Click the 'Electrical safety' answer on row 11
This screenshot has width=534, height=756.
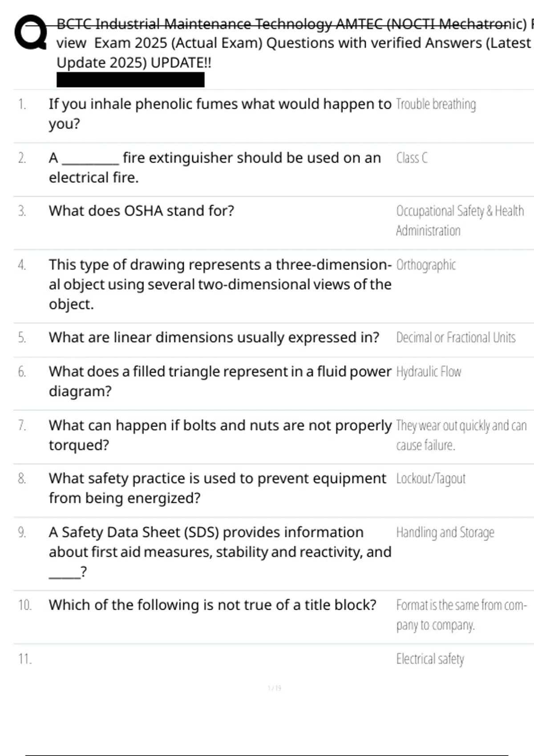[x=430, y=659]
